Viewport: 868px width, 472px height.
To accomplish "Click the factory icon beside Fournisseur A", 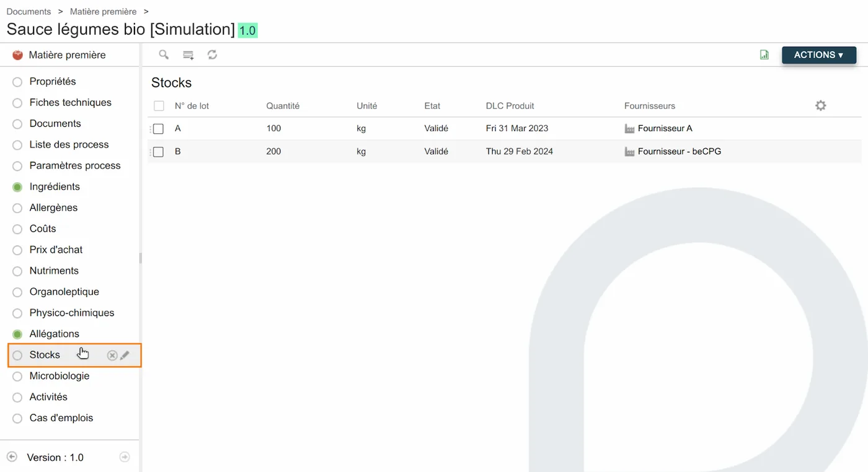I will (x=629, y=129).
